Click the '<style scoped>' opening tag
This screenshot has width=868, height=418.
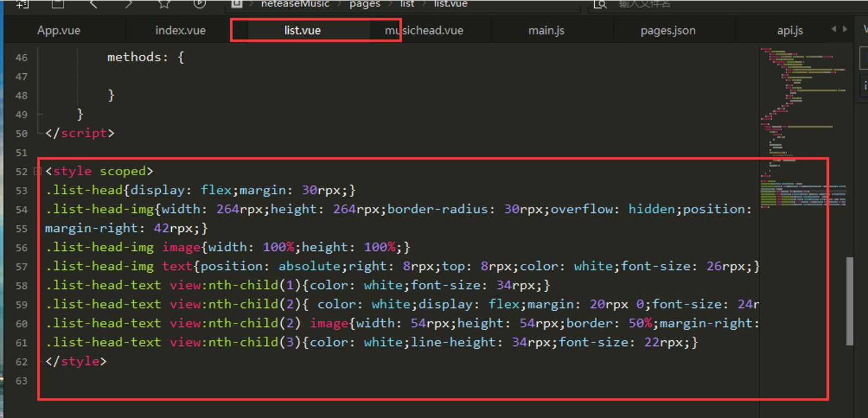click(99, 171)
